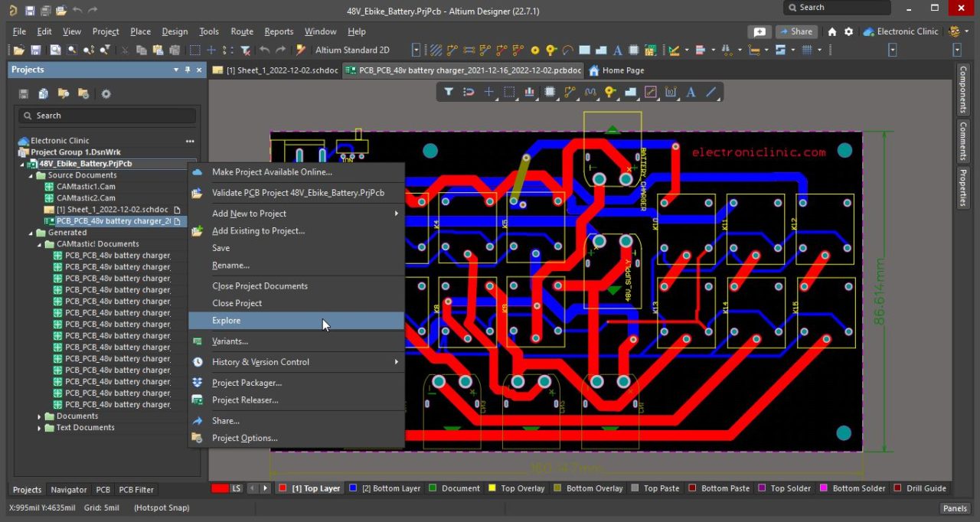Open the Properties side panel
This screenshot has width=980, height=522.
point(963,187)
